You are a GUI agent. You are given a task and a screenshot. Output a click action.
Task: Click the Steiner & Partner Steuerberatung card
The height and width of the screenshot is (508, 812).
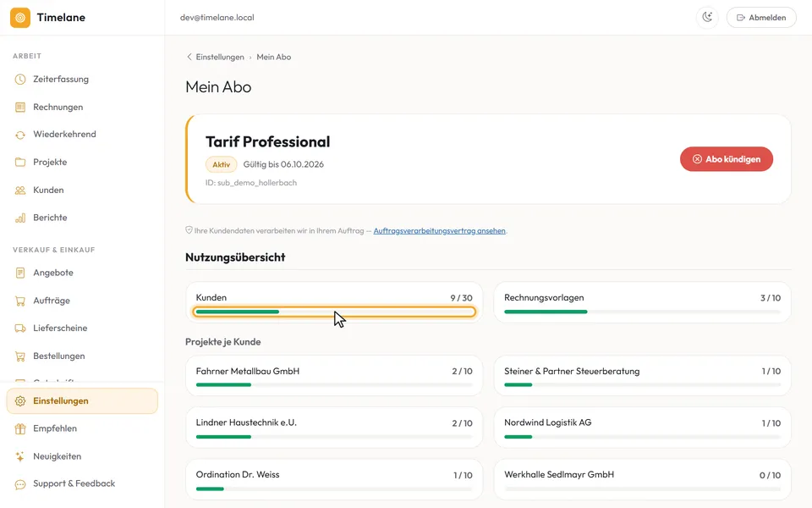642,376
